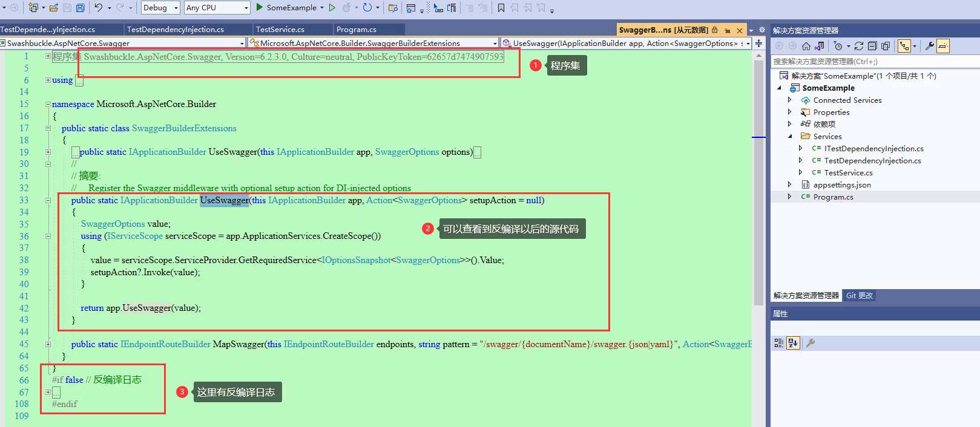980x427 pixels.
Task: Click the Find in Files folder icon
Action: (393, 8)
